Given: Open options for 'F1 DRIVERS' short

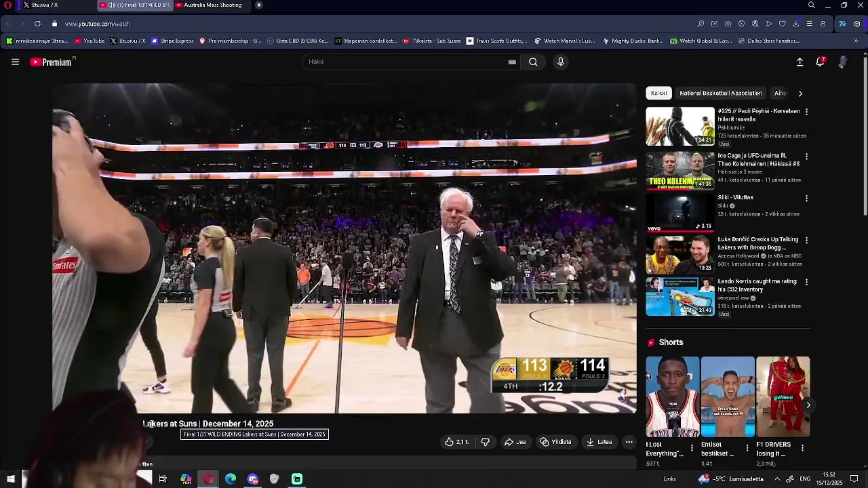Looking at the screenshot, I should (802, 448).
